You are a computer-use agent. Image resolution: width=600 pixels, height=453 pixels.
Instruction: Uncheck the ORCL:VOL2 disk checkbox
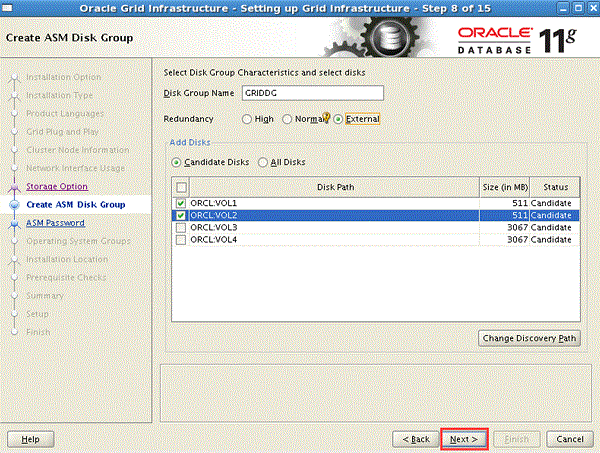[x=181, y=215]
